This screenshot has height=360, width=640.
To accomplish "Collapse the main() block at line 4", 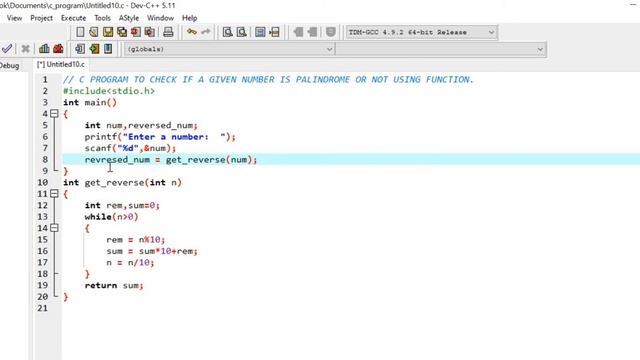I will click(54, 114).
